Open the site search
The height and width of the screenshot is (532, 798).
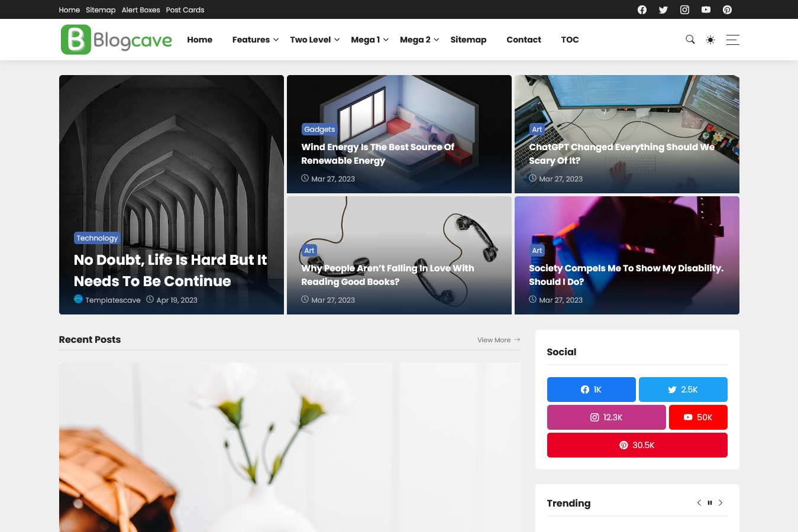click(x=690, y=40)
